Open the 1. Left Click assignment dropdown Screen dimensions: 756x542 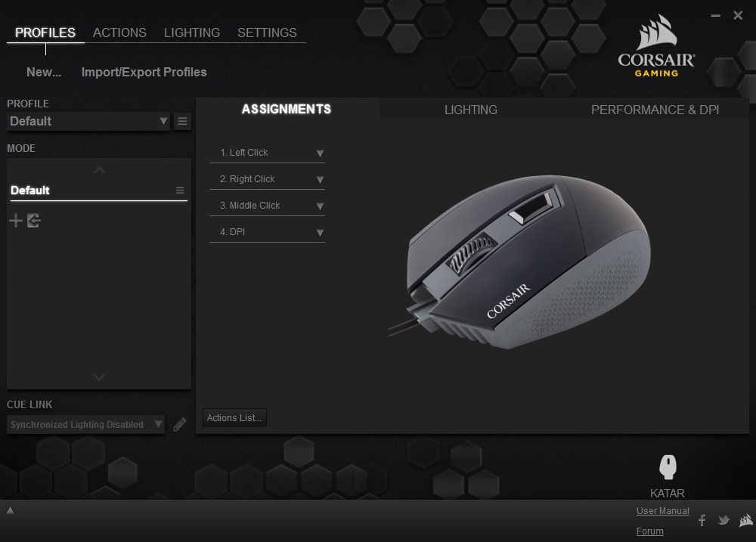(x=267, y=153)
